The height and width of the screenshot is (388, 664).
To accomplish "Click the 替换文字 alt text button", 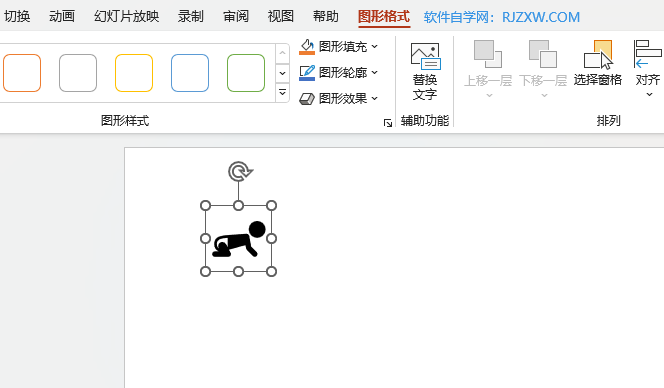I will point(425,71).
